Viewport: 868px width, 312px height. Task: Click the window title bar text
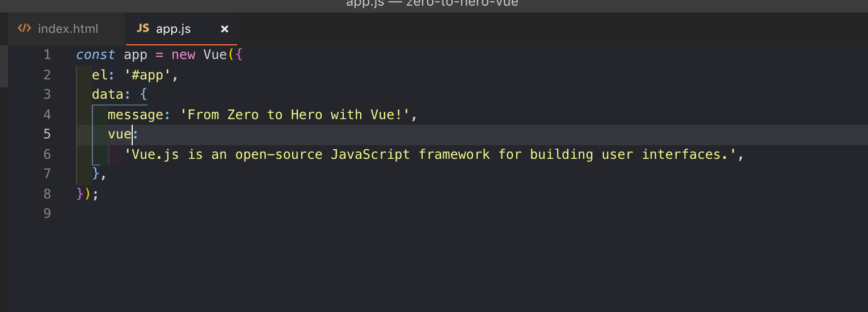[432, 3]
